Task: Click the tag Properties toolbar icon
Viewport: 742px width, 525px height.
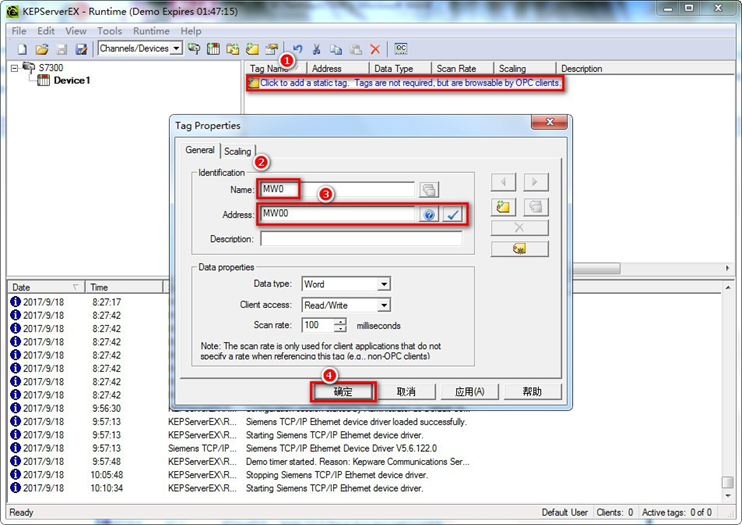Action: (x=272, y=48)
